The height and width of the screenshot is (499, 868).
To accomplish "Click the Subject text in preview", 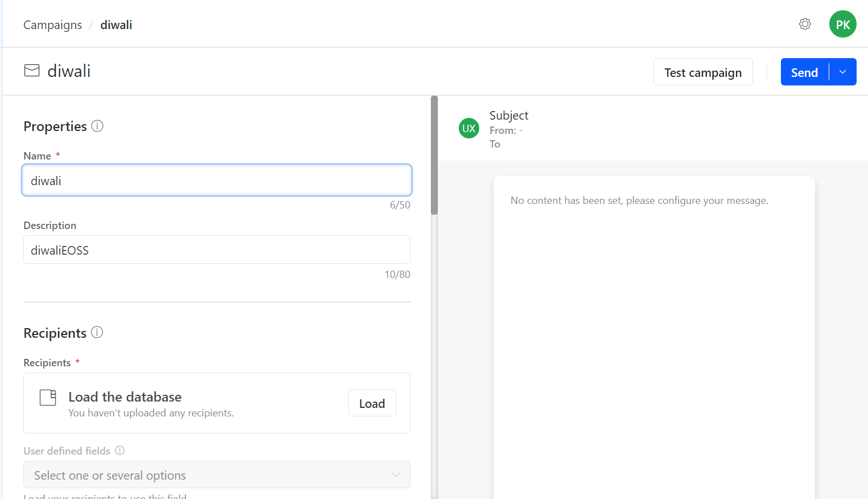I will pyautogui.click(x=509, y=116).
